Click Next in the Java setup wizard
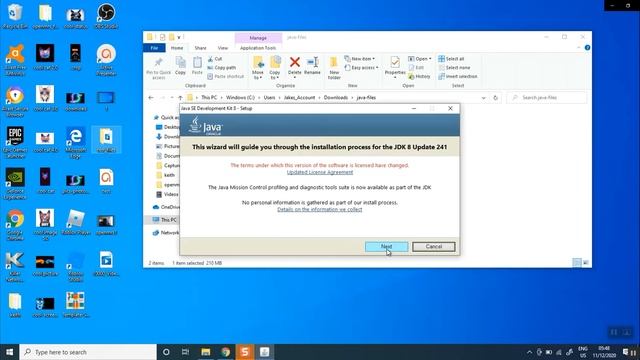The image size is (640, 360). pyautogui.click(x=386, y=247)
